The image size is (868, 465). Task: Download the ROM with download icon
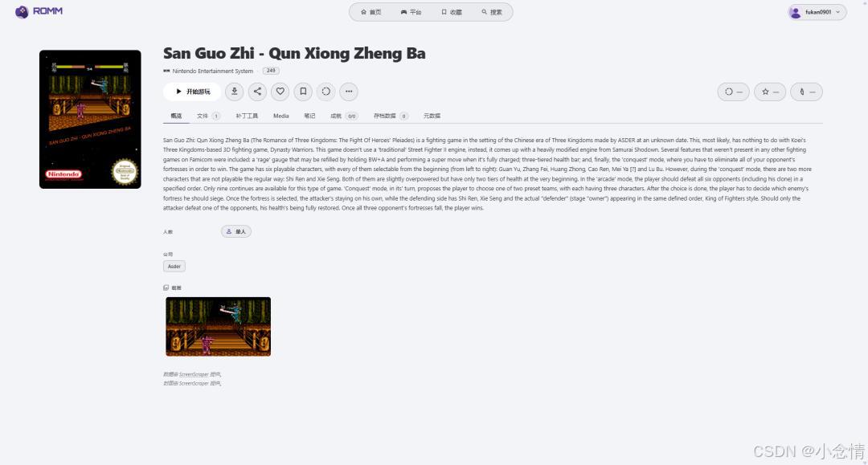coord(234,92)
